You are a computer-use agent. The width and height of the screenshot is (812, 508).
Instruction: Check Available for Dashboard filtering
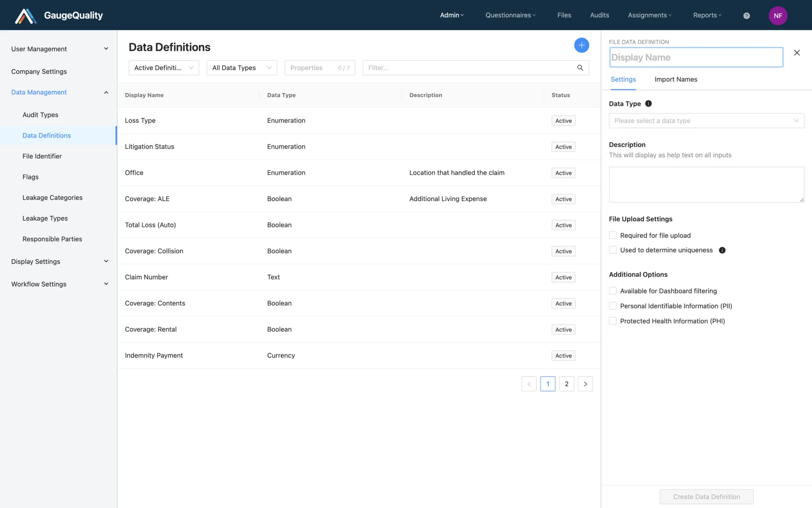click(613, 291)
